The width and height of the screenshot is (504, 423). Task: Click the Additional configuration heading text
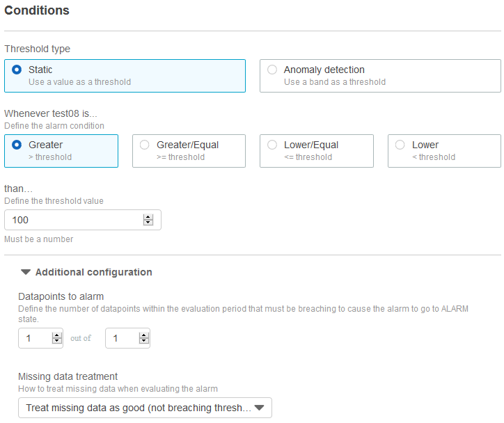[93, 272]
